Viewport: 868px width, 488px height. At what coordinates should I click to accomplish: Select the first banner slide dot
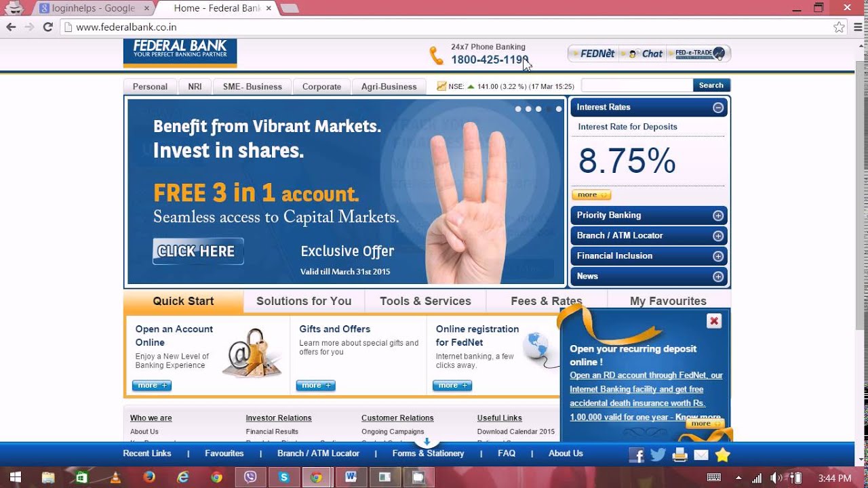coord(518,108)
